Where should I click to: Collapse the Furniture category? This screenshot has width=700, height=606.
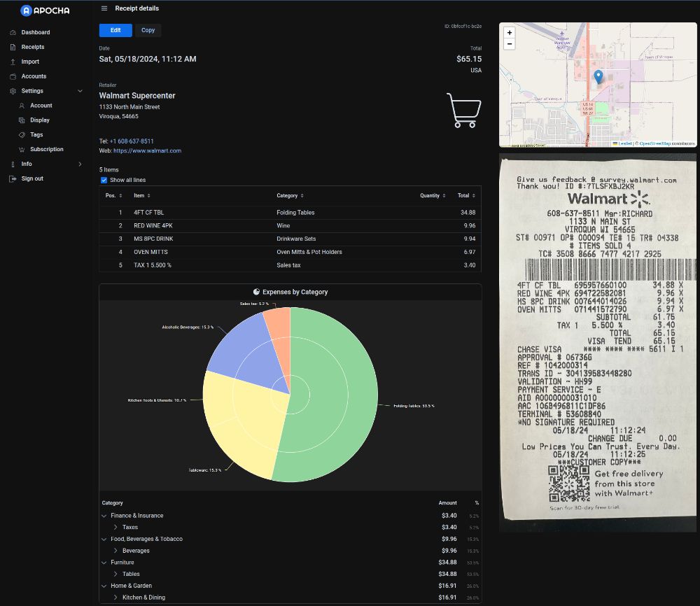[104, 563]
